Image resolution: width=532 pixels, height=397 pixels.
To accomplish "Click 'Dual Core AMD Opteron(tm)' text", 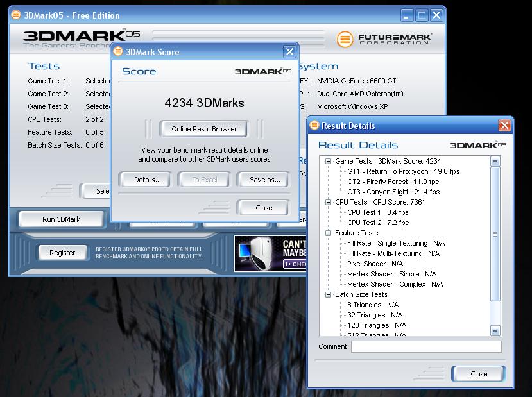I will (x=360, y=94).
